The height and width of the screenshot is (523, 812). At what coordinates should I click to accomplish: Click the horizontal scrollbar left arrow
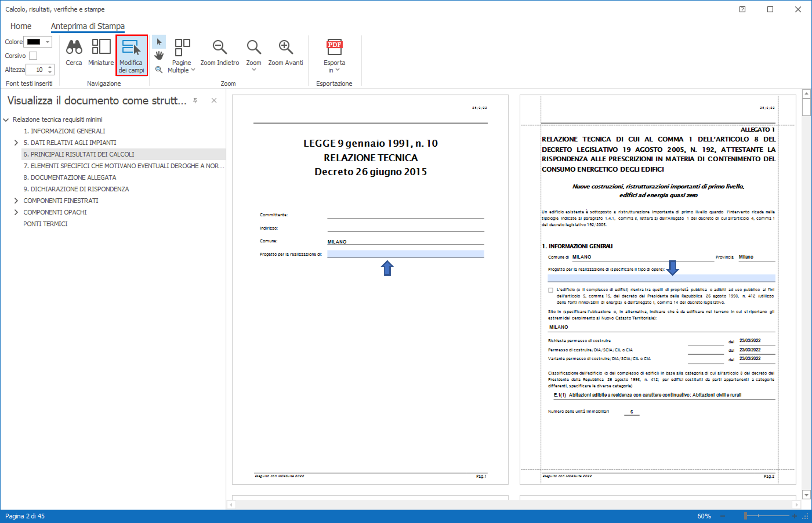tap(231, 505)
